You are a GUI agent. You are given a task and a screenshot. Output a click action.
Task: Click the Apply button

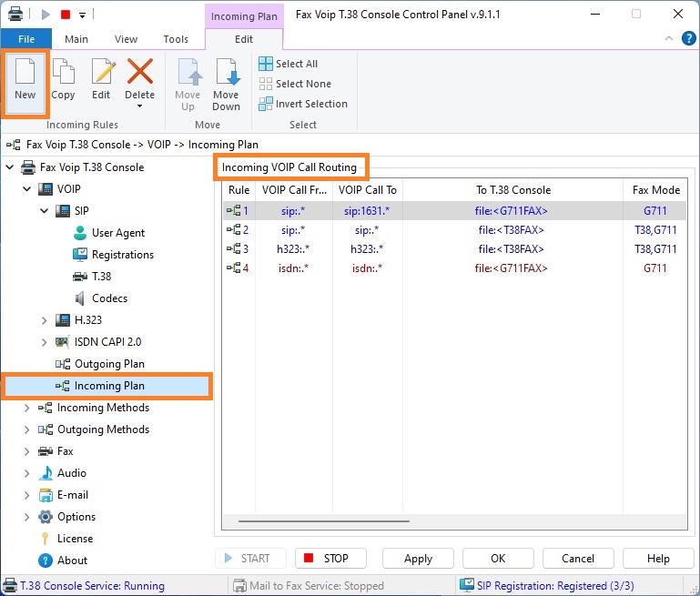click(x=418, y=559)
